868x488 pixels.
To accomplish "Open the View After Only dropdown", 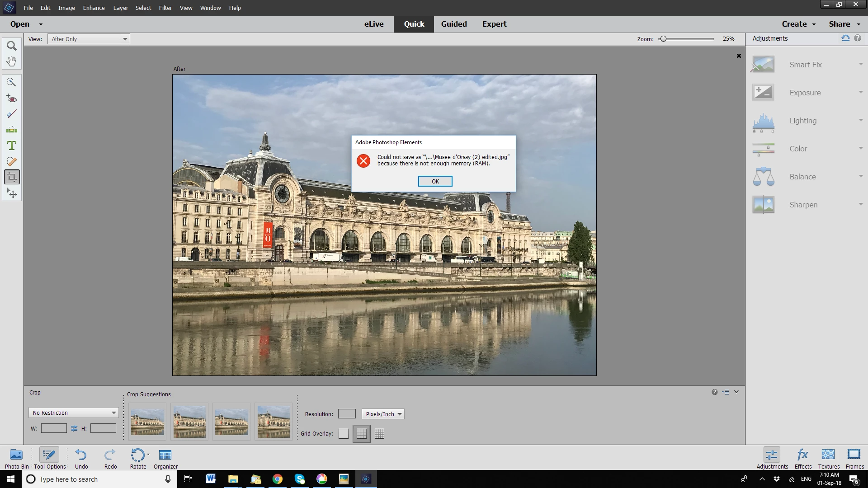I will click(x=89, y=39).
